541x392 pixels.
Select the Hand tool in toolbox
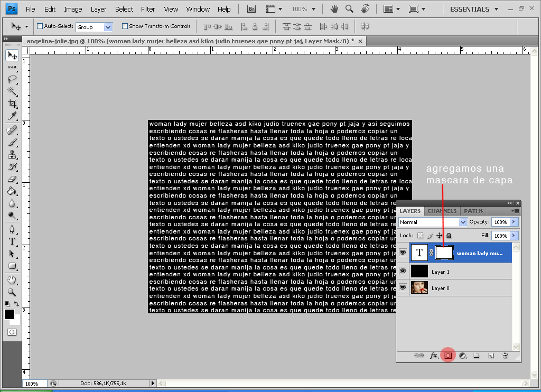coord(12,280)
